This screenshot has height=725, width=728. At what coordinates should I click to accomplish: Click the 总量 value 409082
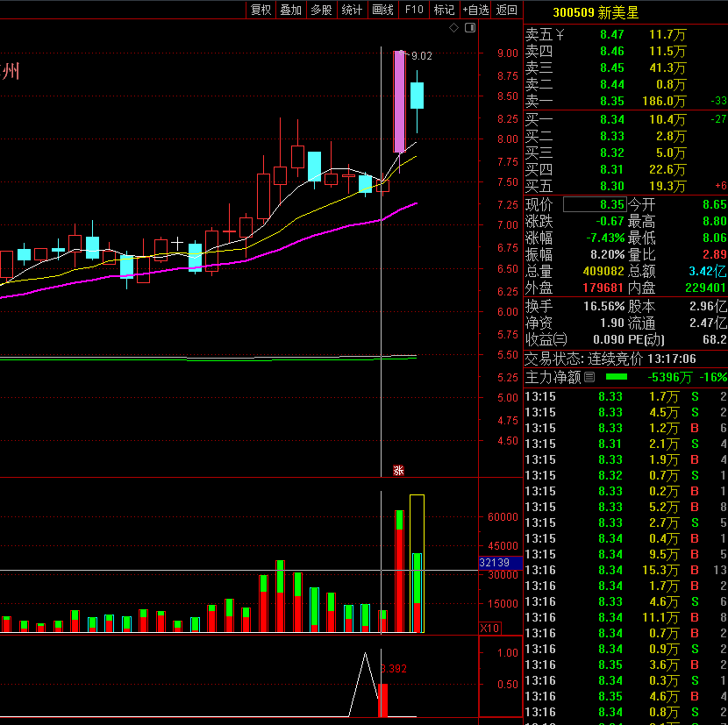click(603, 271)
